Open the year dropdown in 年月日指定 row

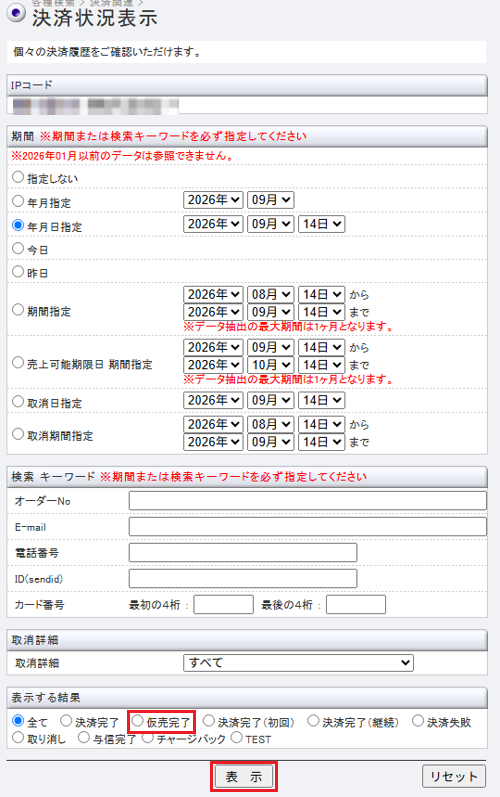(x=213, y=224)
